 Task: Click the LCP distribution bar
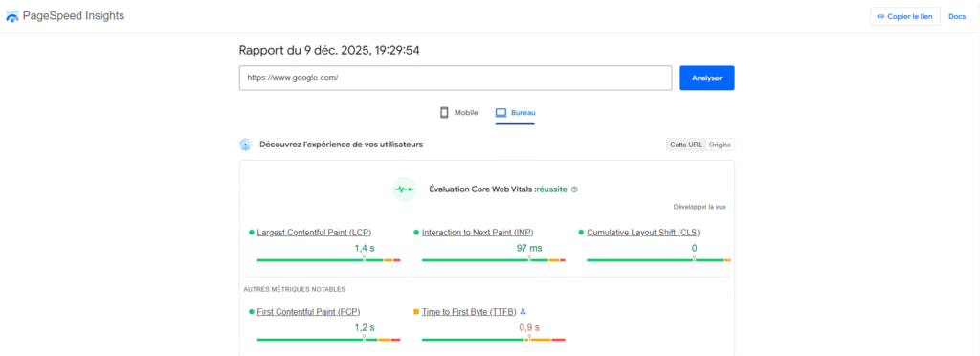click(329, 259)
